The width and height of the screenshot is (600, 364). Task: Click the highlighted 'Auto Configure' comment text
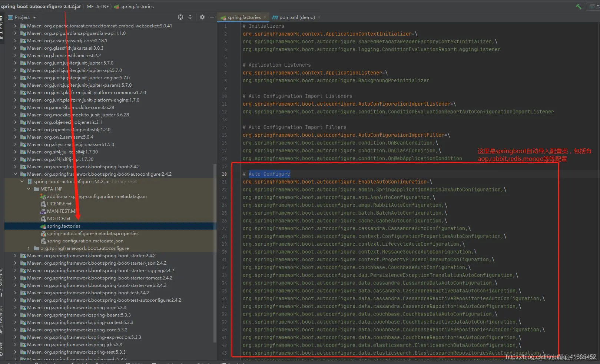point(269,174)
